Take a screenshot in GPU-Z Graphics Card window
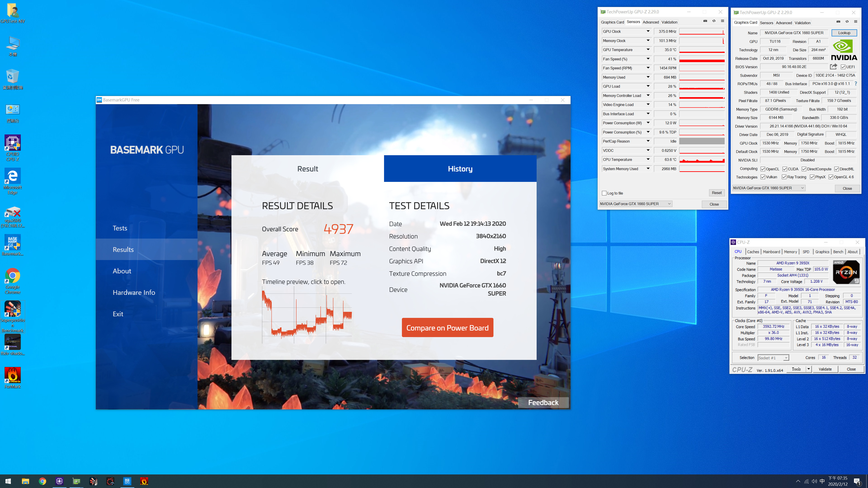This screenshot has width=868, height=488. [838, 21]
